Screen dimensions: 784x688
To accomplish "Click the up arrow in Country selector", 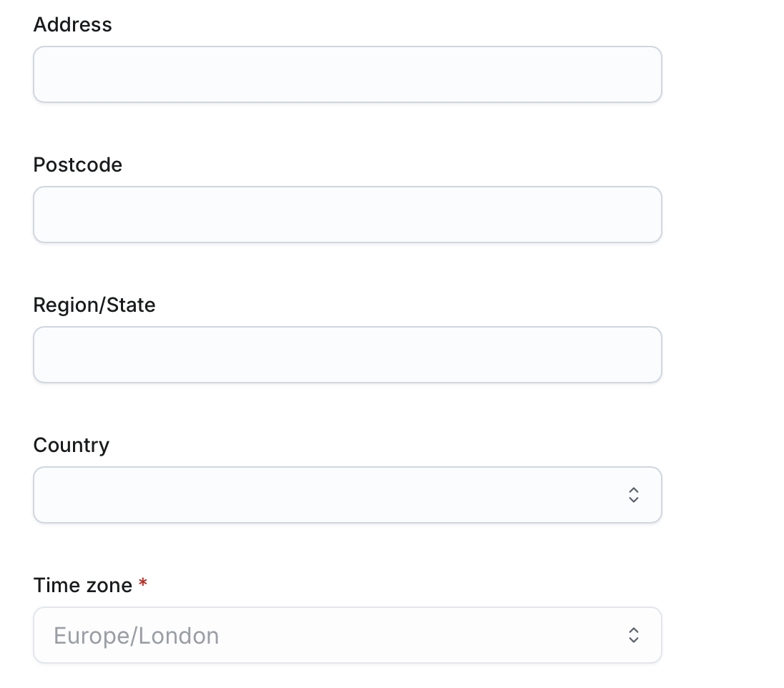I will 633,490.
